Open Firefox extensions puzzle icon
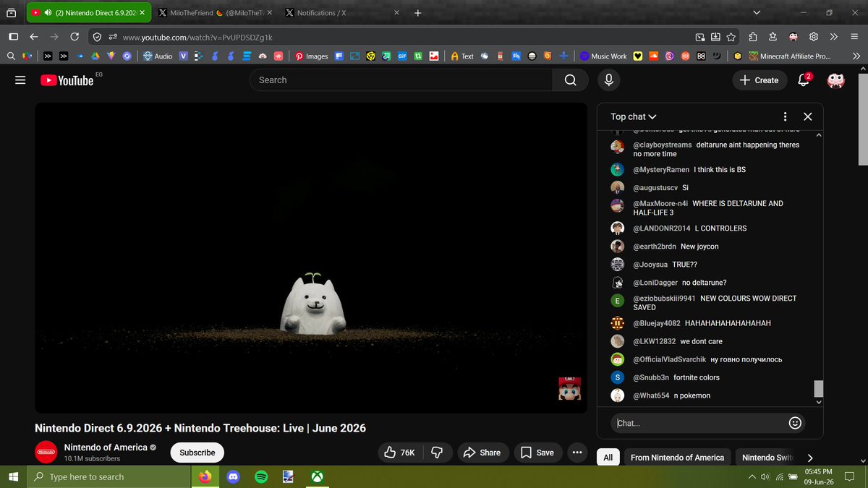 click(752, 37)
